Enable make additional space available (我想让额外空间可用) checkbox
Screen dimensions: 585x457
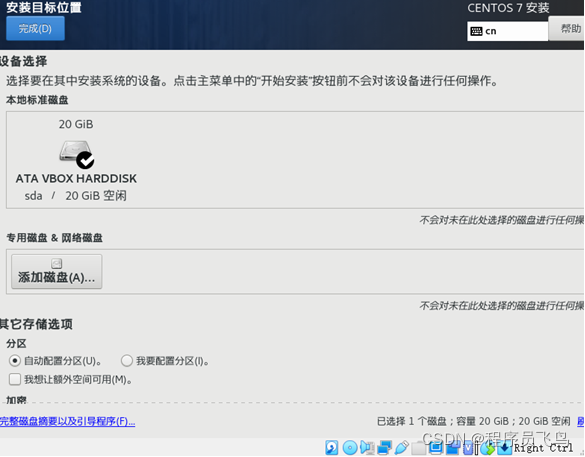15,379
